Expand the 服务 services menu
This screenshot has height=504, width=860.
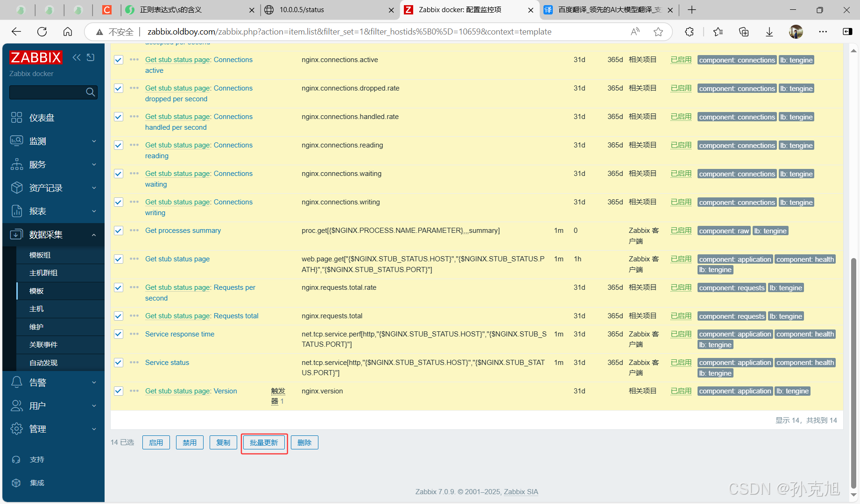(53, 164)
